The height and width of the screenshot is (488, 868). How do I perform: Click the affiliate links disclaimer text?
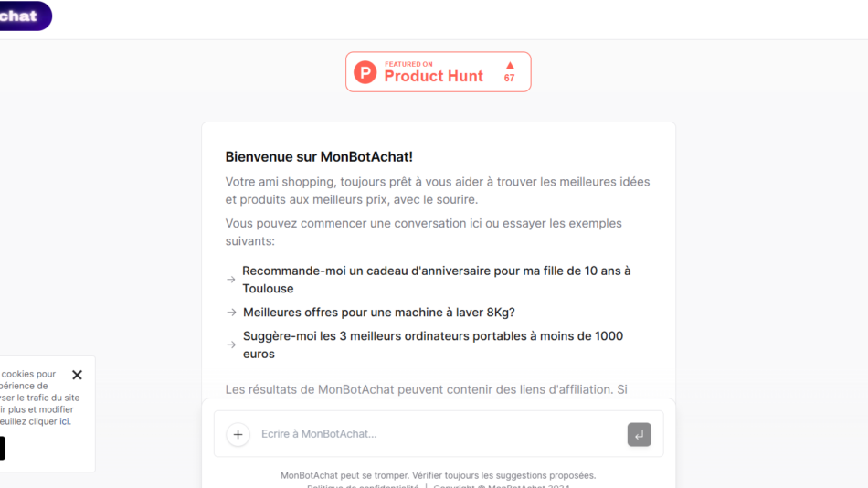tap(426, 389)
